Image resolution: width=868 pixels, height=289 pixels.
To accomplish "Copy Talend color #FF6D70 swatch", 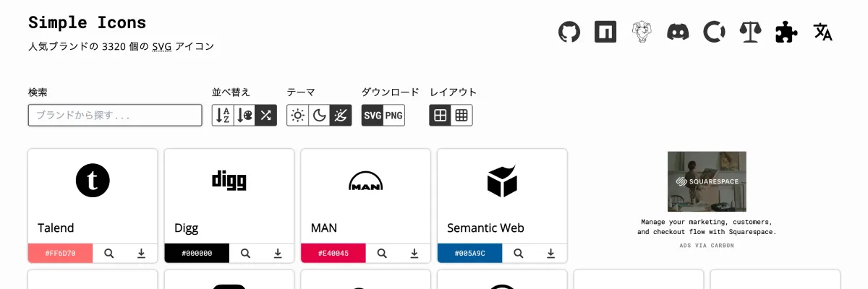I will (x=60, y=254).
